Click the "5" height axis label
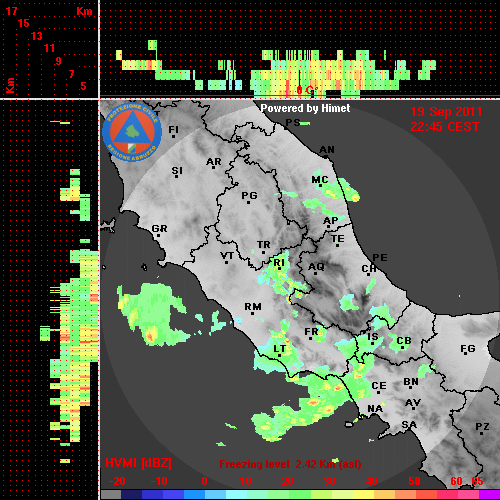 click(x=83, y=86)
